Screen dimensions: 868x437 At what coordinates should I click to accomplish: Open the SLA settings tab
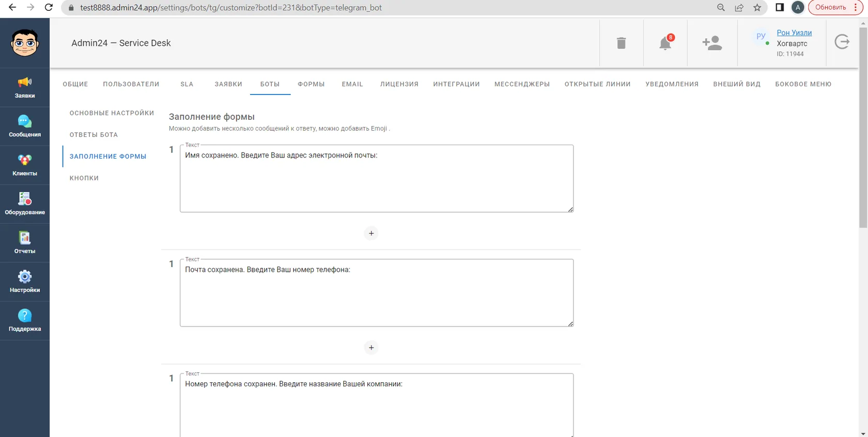tap(187, 84)
